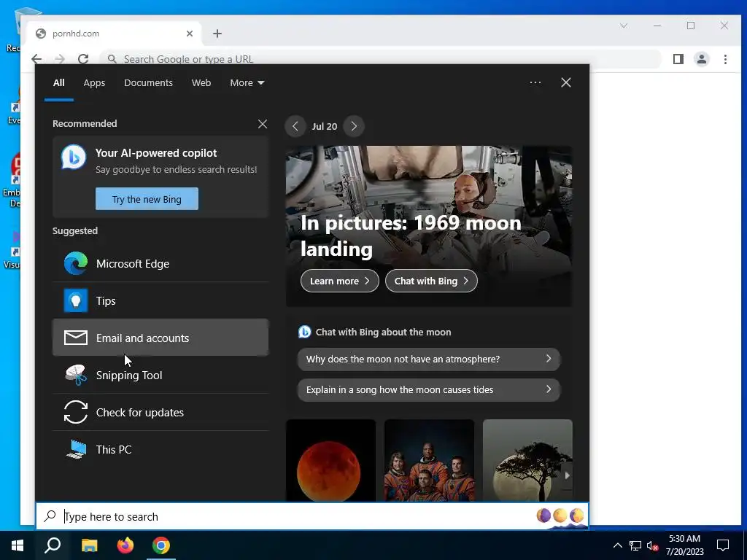Click the Bing copilot logo icon
The height and width of the screenshot is (560, 747).
click(74, 157)
